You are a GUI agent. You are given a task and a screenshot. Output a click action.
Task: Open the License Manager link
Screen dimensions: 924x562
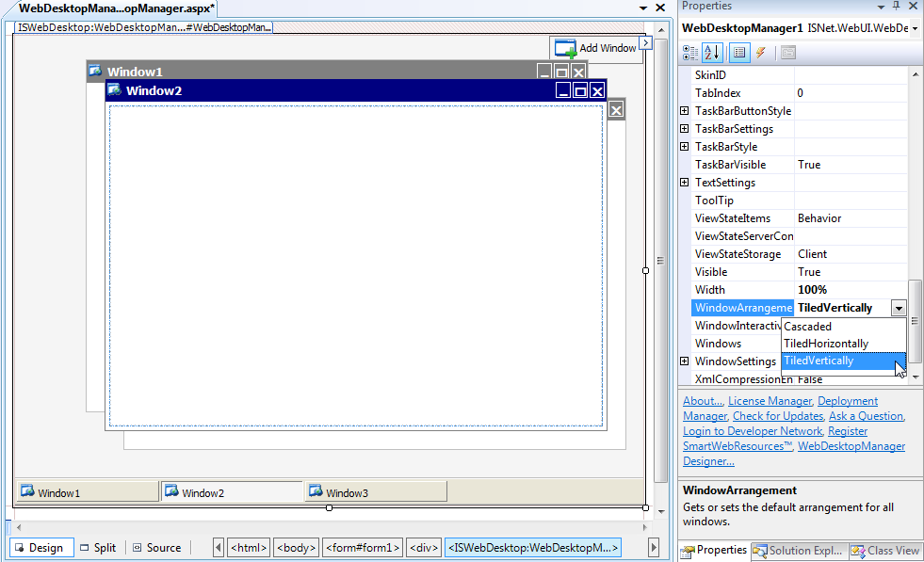pos(770,401)
